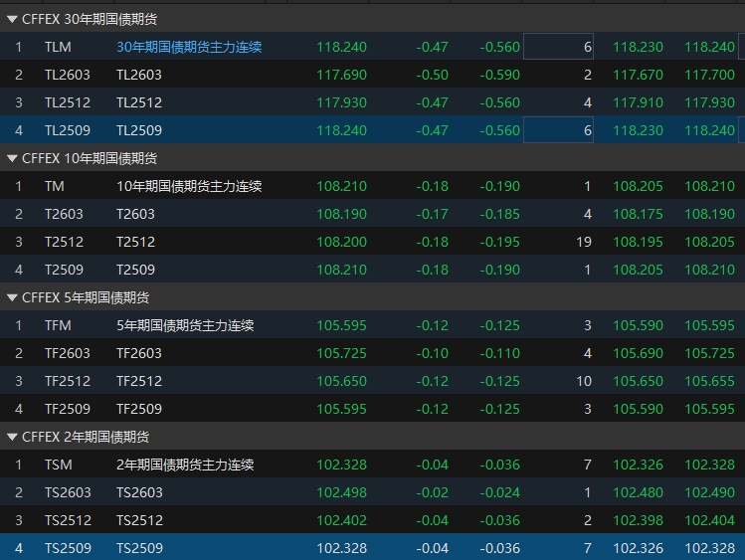Select the TL2603 code in the first column

(68, 75)
